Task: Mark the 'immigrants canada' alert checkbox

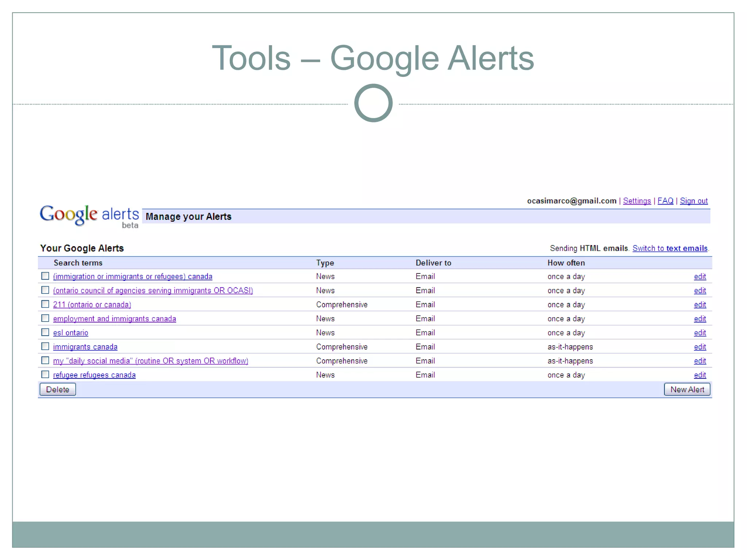Action: [45, 346]
